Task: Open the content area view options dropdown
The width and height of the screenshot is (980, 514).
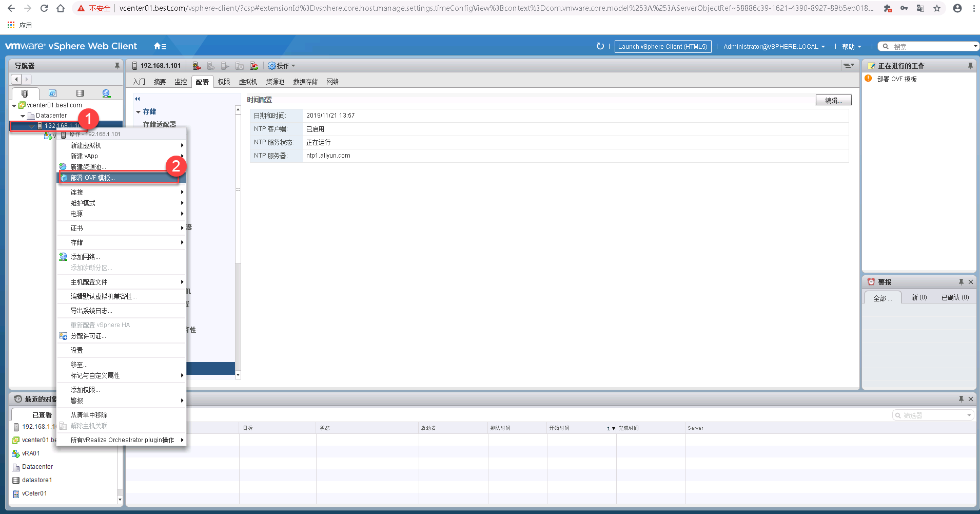Action: pos(849,66)
